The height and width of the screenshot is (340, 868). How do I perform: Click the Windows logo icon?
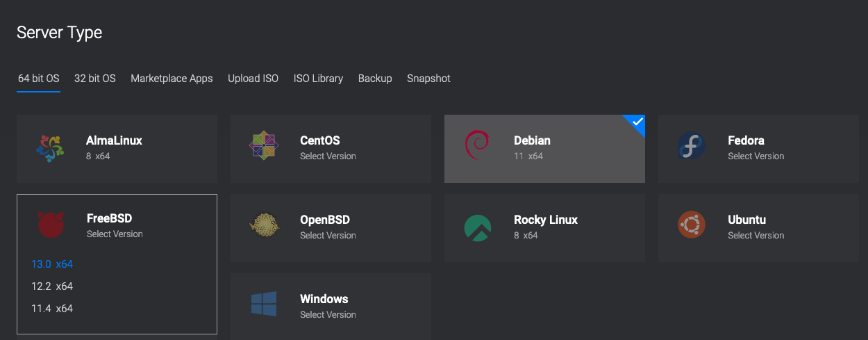click(264, 305)
